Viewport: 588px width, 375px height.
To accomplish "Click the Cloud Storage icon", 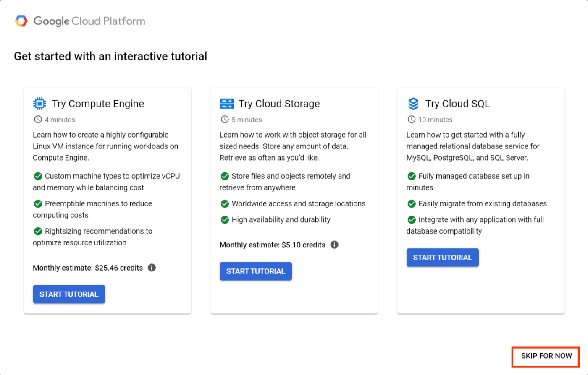I will (226, 104).
